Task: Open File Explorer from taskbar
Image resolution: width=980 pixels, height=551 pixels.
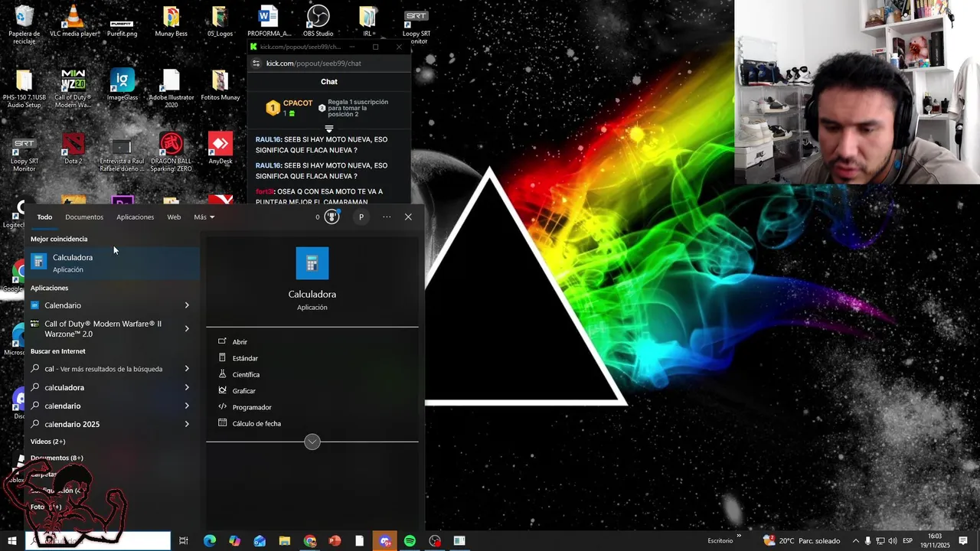Action: point(285,541)
